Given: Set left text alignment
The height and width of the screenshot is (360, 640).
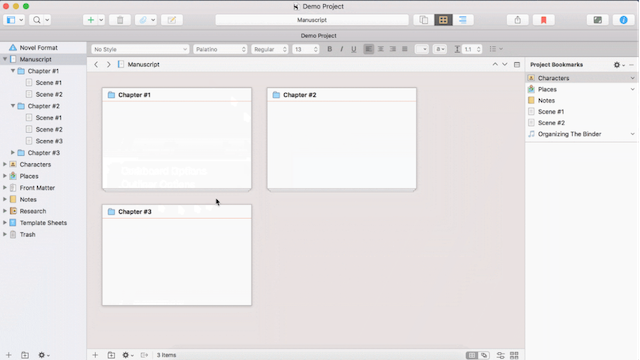Looking at the screenshot, I should coord(369,49).
